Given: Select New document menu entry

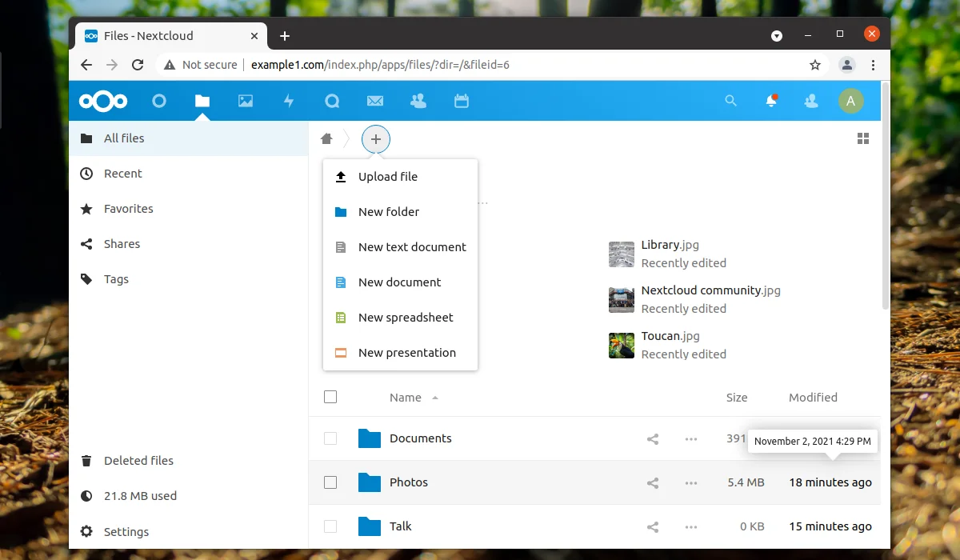Looking at the screenshot, I should click(x=400, y=282).
